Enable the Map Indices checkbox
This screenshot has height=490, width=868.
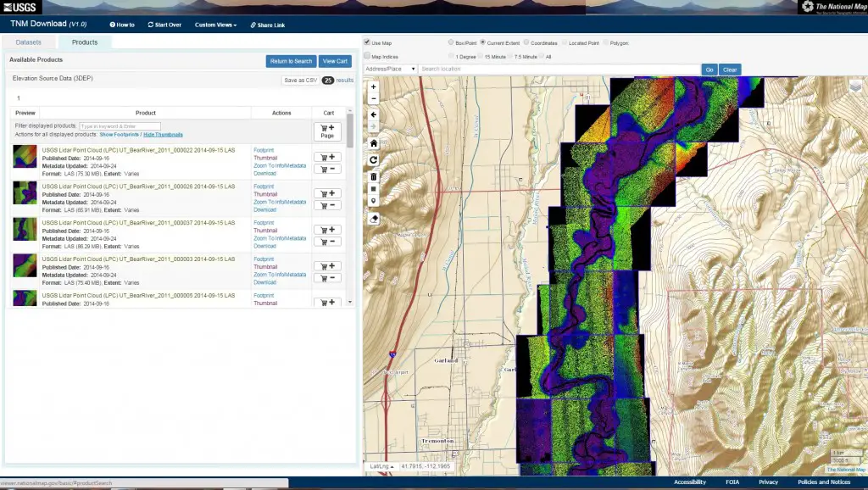(367, 56)
